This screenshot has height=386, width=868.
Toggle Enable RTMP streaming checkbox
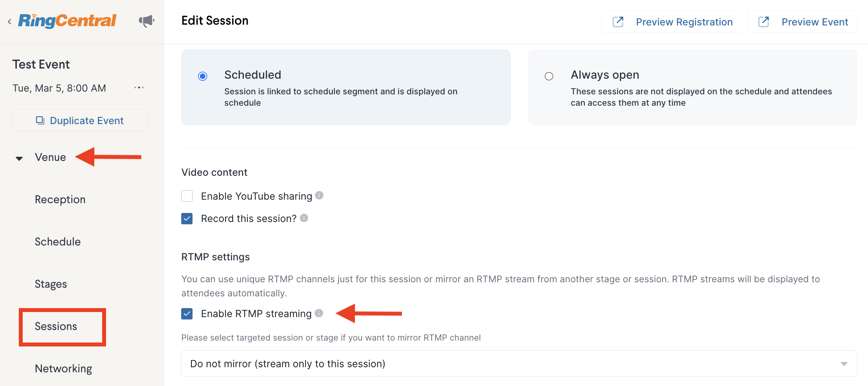click(x=187, y=314)
